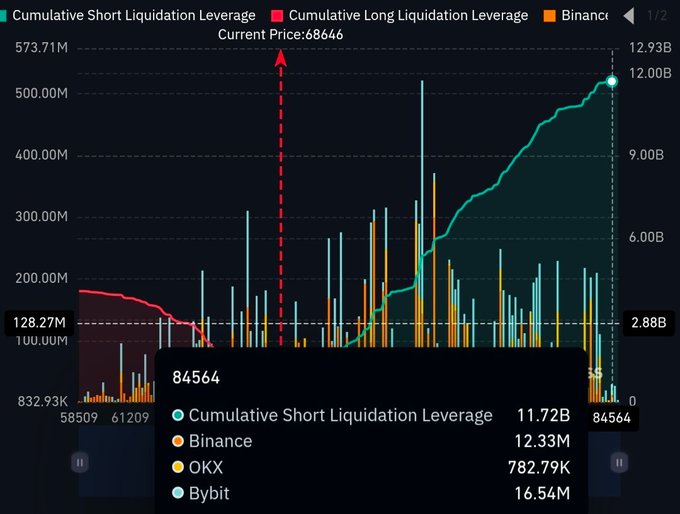The width and height of the screenshot is (680, 514).
Task: Click the teal dot beside Cumulative Short tooltip row
Action: pos(178,415)
